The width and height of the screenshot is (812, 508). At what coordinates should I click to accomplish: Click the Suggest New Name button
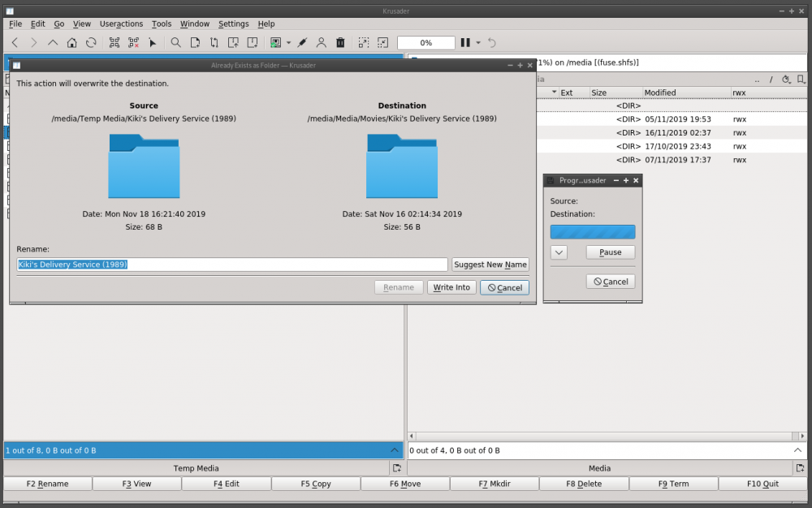(490, 265)
